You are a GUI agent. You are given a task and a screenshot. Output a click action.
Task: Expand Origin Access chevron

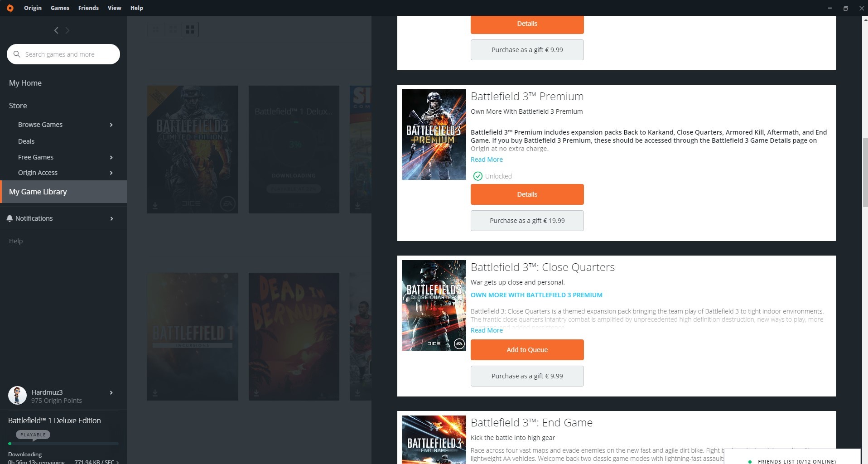[111, 173]
